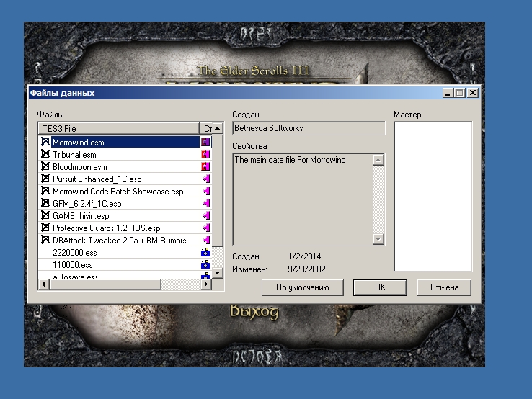Click the 2220000.ess save file icon

click(205, 252)
